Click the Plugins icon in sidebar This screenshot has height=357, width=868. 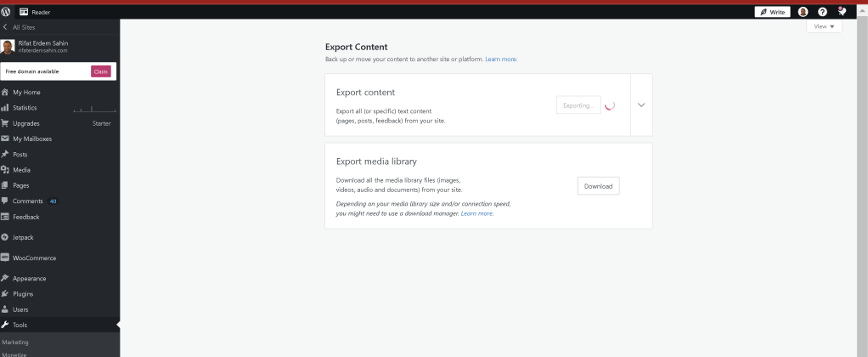tap(5, 294)
